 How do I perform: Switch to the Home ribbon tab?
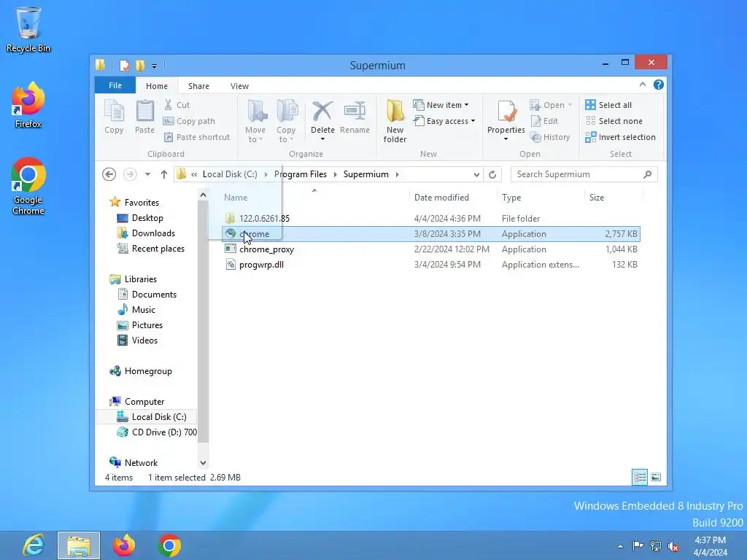pyautogui.click(x=157, y=86)
